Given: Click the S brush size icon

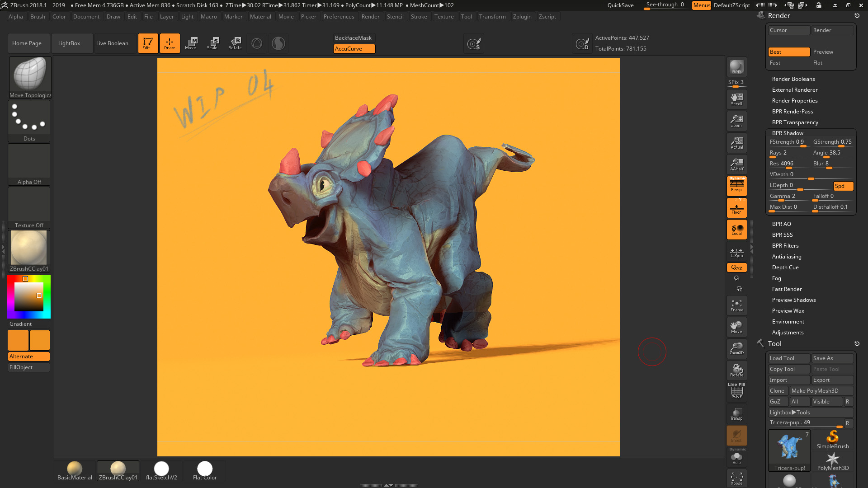Looking at the screenshot, I should coord(474,44).
